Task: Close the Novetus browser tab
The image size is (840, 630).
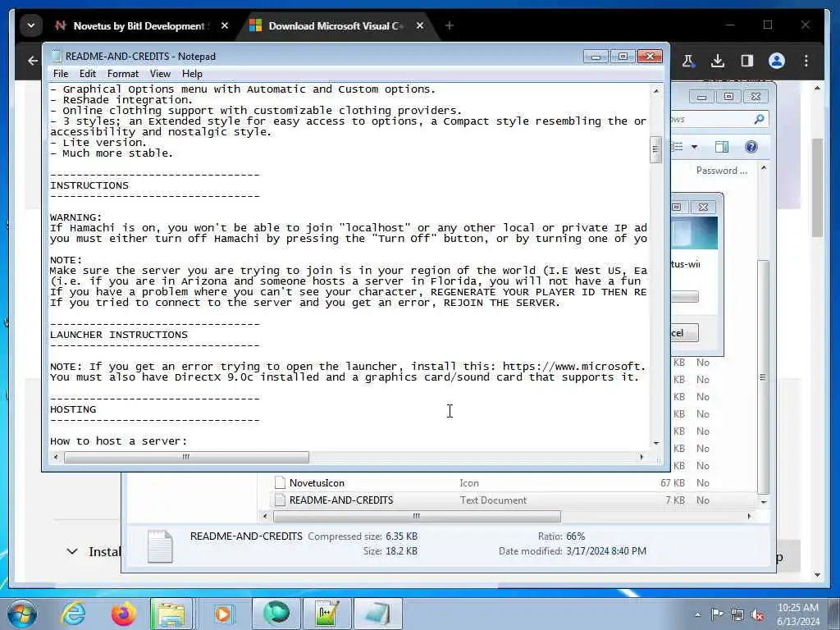Action: click(225, 25)
